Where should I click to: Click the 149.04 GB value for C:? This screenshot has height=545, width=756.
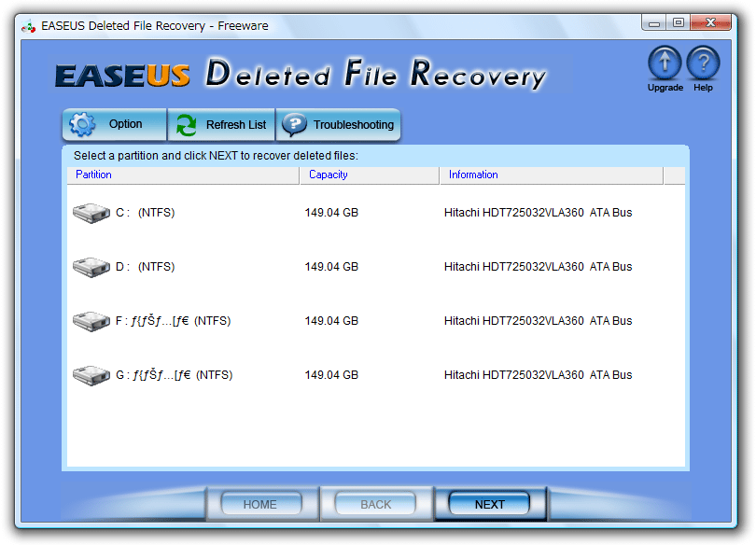331,213
